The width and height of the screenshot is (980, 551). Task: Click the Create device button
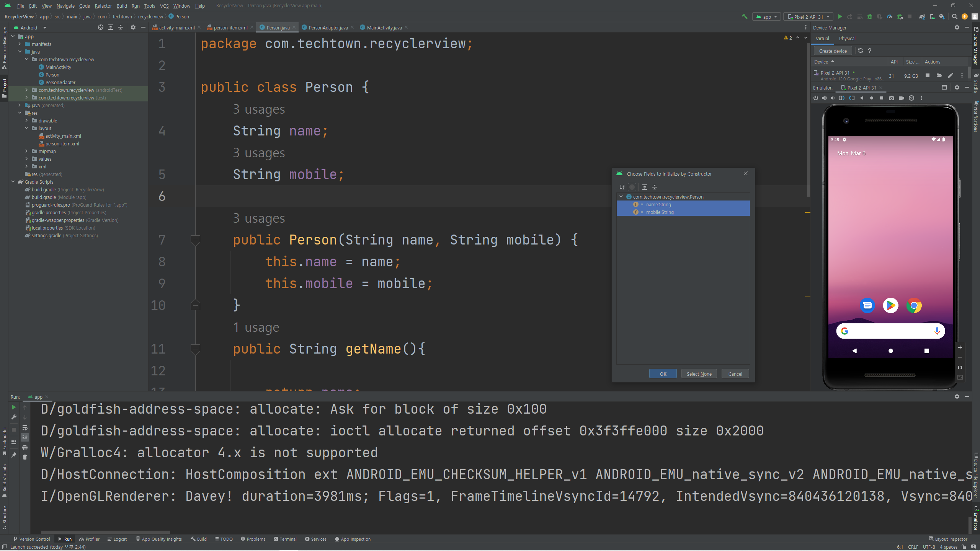coord(833,51)
